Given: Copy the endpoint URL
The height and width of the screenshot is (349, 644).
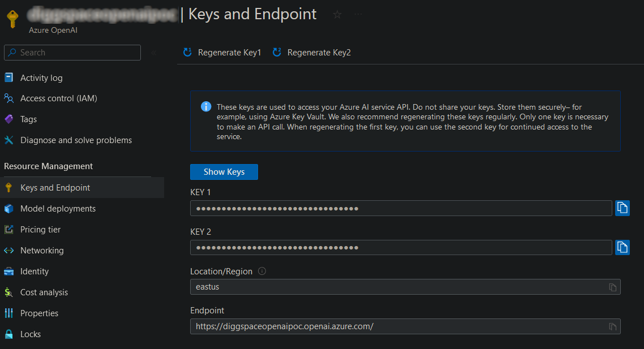Looking at the screenshot, I should point(612,326).
